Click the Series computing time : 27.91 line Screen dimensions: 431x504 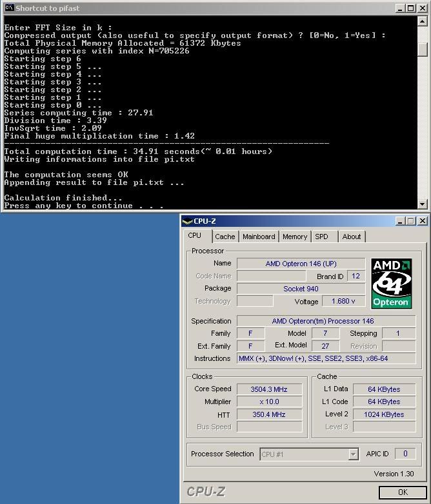(x=79, y=113)
